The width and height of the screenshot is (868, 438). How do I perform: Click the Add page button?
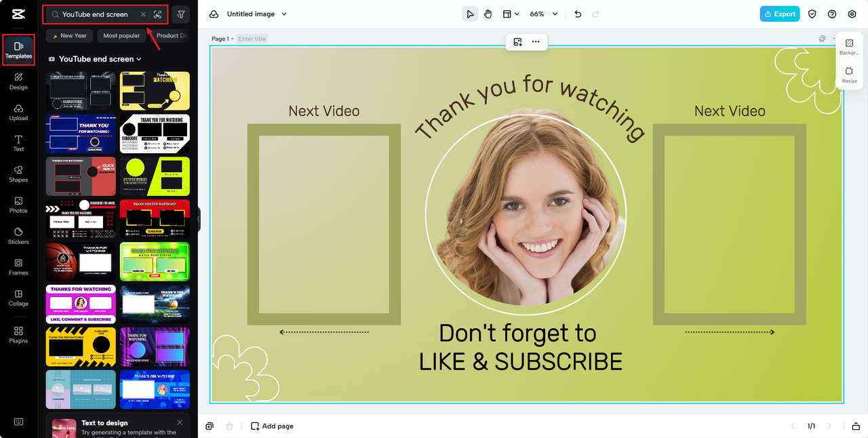272,426
